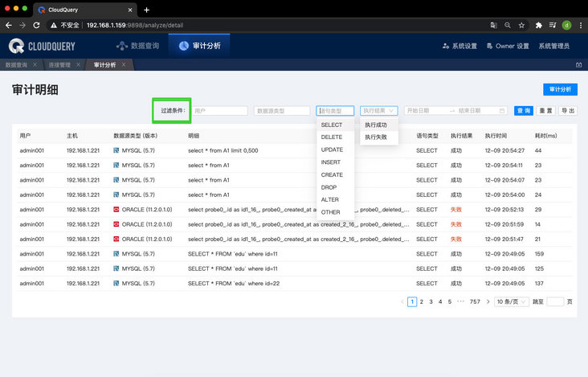Select UPDATE from statement type list
The image size is (588, 377).
click(335, 150)
